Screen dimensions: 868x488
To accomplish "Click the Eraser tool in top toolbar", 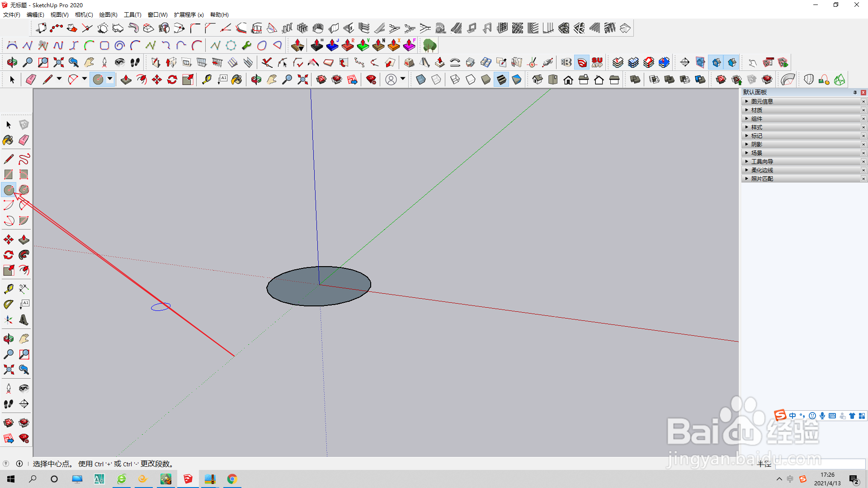I will 31,80.
